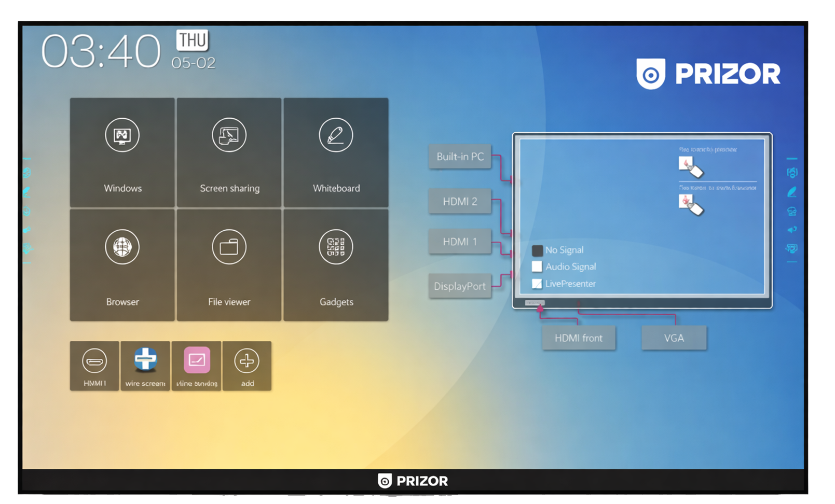Select the HDMI shortcut tile with port icon
Image resolution: width=835 pixels, height=504 pixels.
[94, 366]
